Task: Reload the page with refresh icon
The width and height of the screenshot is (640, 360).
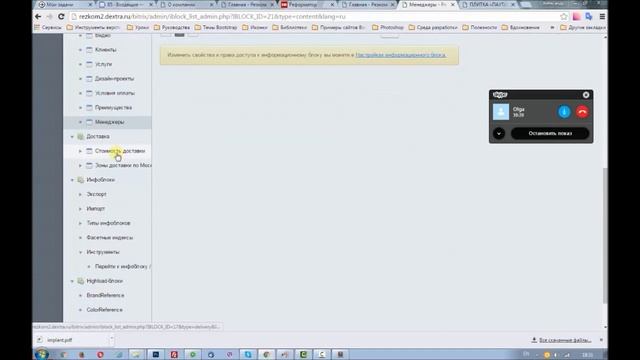Action: point(61,17)
